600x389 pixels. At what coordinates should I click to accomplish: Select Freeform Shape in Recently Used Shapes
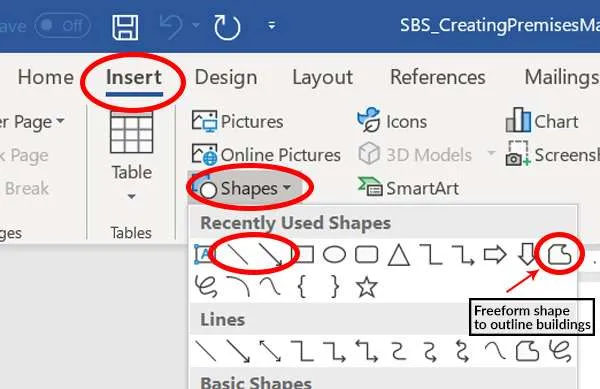click(x=559, y=254)
